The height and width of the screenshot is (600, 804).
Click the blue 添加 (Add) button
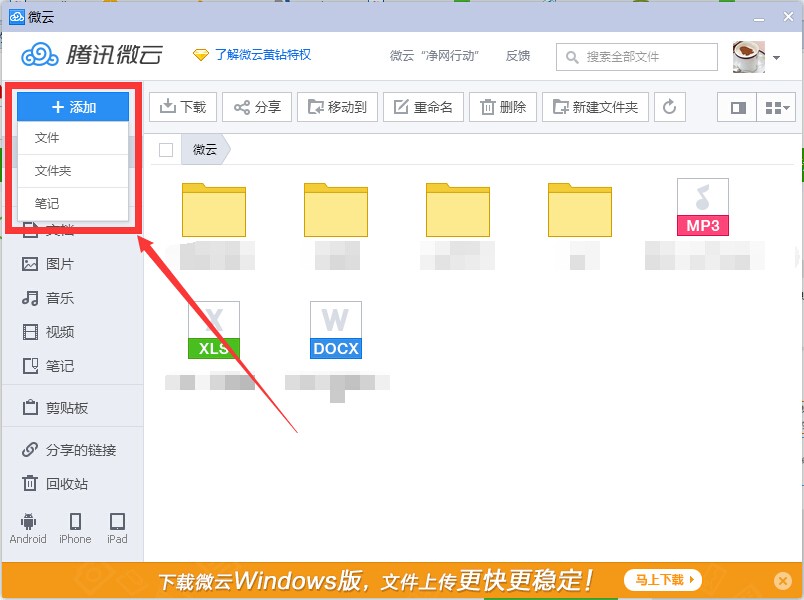73,107
